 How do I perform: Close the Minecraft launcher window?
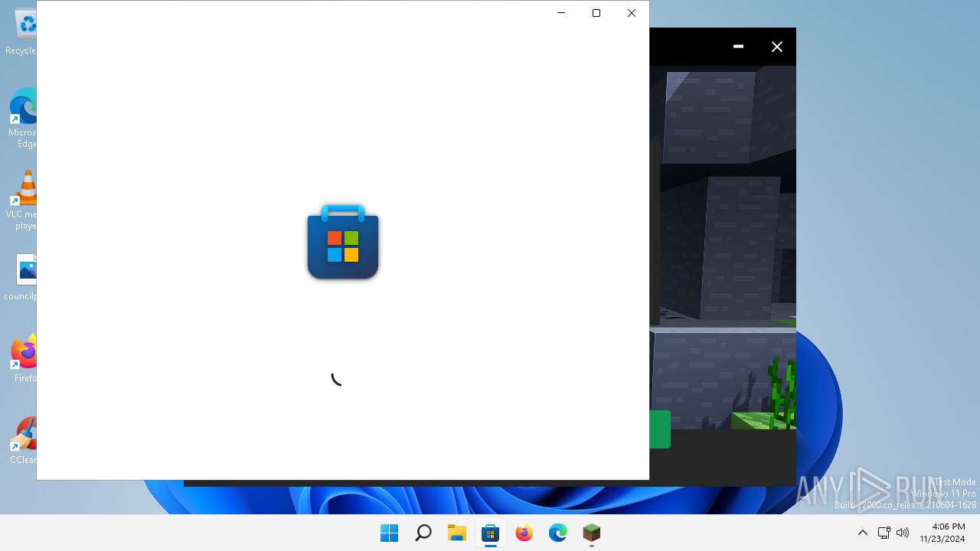777,47
